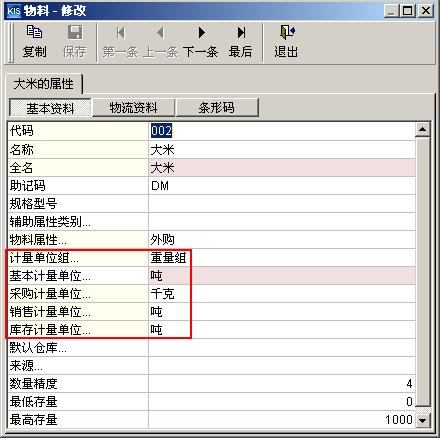The height and width of the screenshot is (438, 440).
Task: Click the scrollbar down arrow near 最高存量
Action: 423,420
